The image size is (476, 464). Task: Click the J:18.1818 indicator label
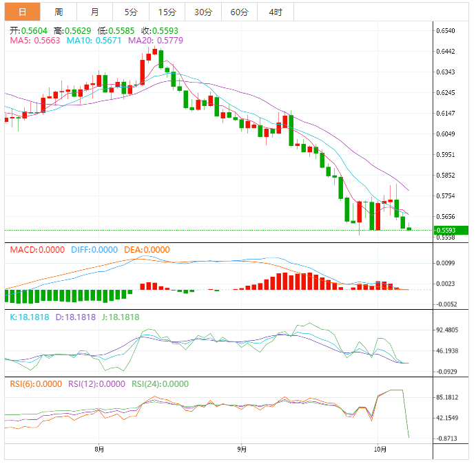(121, 317)
